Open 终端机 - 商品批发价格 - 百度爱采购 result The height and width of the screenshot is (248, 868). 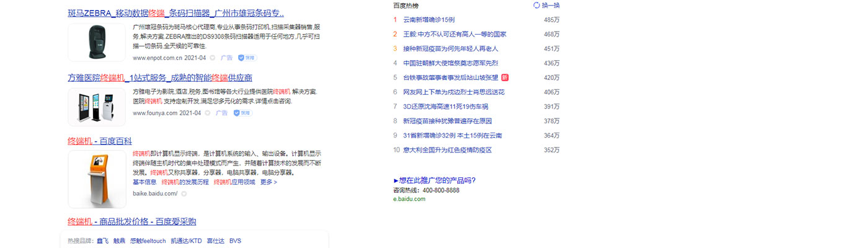point(131,221)
